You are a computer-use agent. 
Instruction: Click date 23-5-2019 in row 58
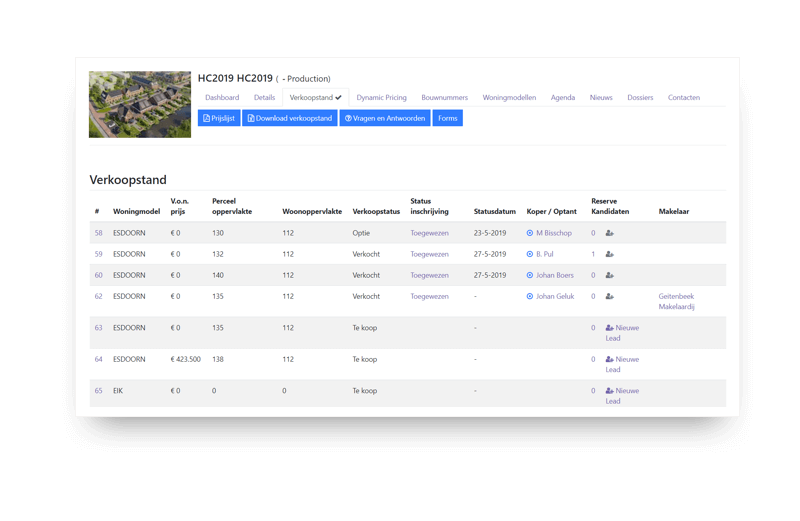490,233
